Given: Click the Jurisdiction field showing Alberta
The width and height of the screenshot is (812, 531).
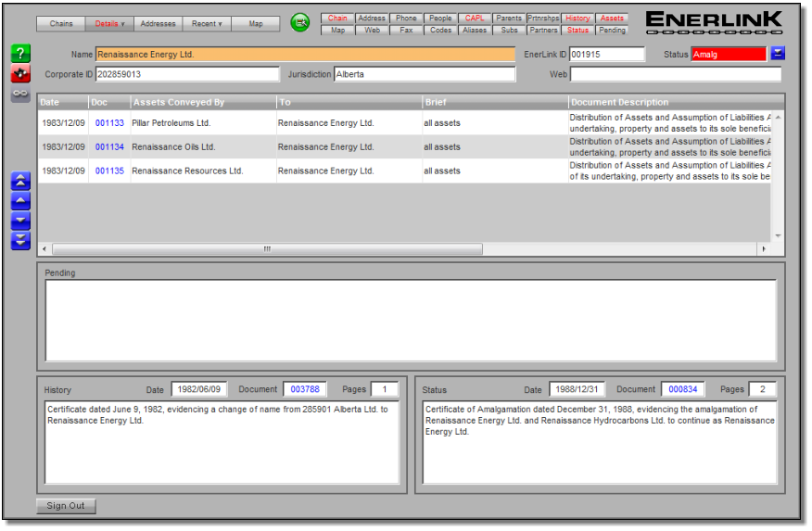Looking at the screenshot, I should pyautogui.click(x=425, y=74).
